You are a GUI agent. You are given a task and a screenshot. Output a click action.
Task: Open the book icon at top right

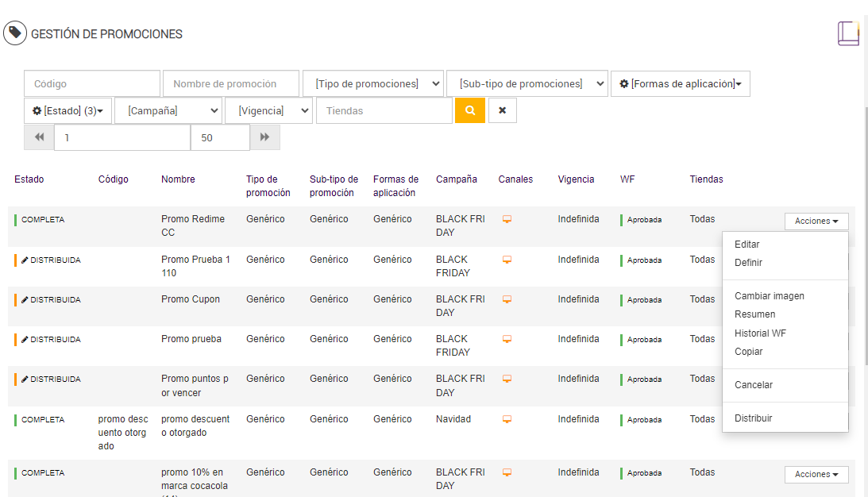848,33
